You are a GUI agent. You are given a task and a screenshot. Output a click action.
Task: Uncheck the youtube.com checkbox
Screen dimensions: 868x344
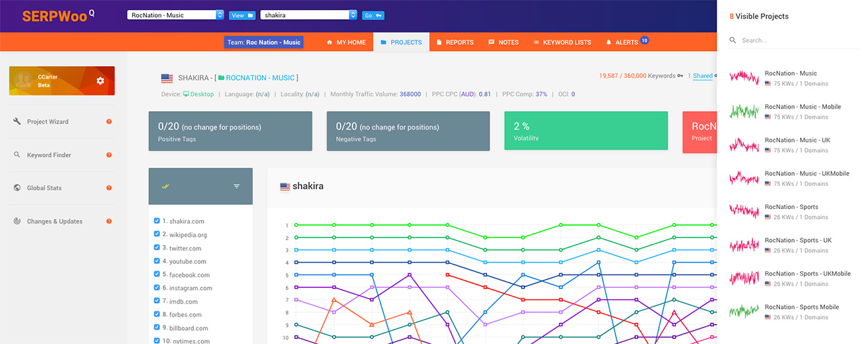coord(157,261)
